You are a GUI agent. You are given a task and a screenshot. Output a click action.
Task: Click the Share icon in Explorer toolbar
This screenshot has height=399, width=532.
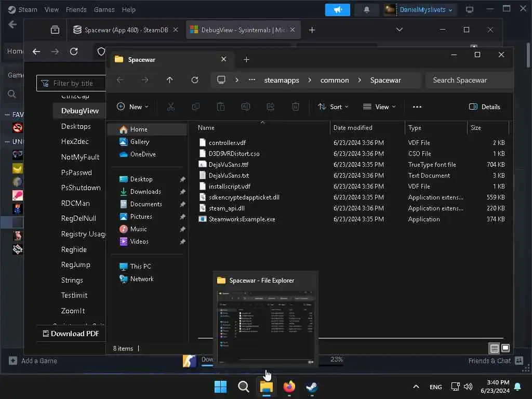pyautogui.click(x=270, y=107)
